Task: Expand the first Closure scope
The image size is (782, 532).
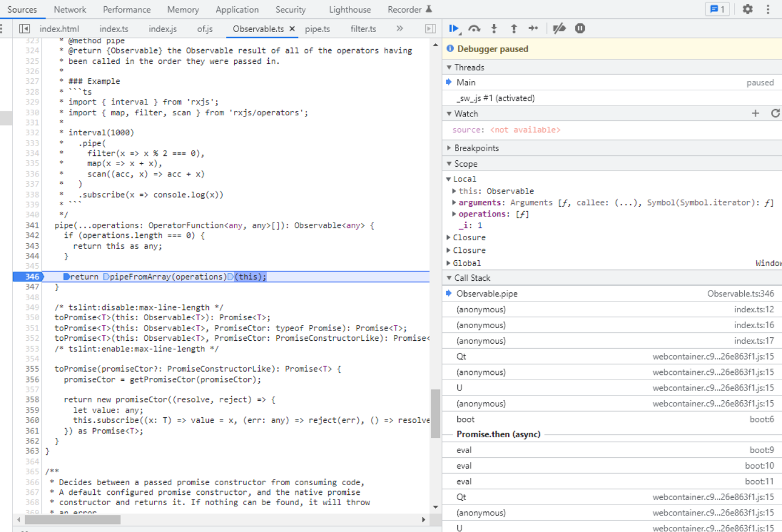Action: pyautogui.click(x=449, y=237)
